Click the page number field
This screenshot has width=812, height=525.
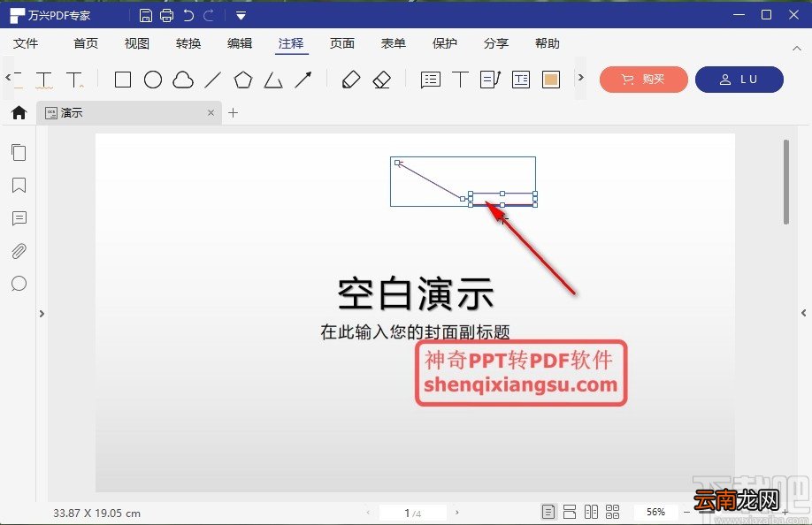coord(413,513)
